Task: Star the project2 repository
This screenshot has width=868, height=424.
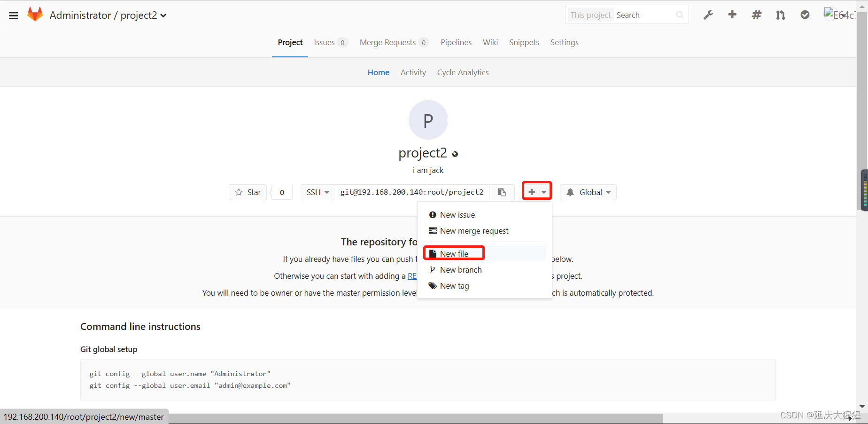Action: click(x=248, y=192)
